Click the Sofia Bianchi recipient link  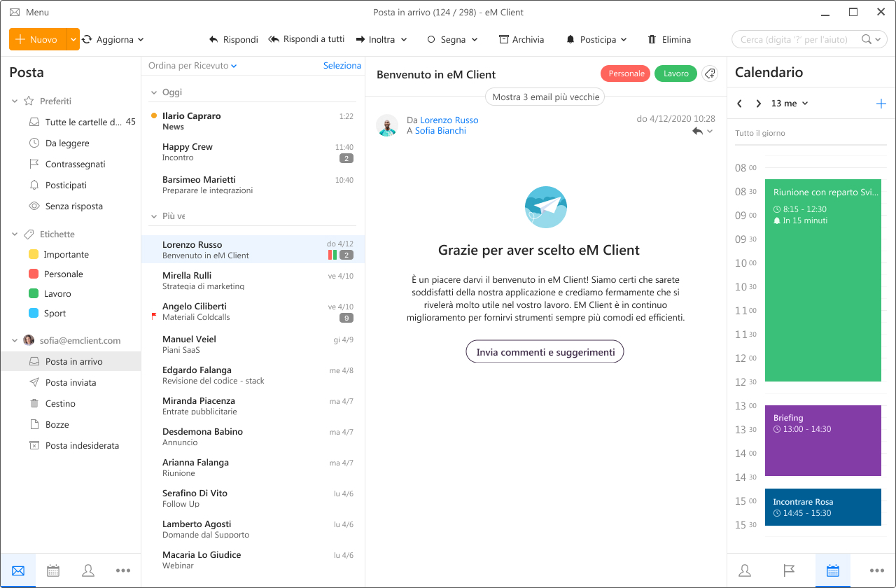pyautogui.click(x=440, y=131)
